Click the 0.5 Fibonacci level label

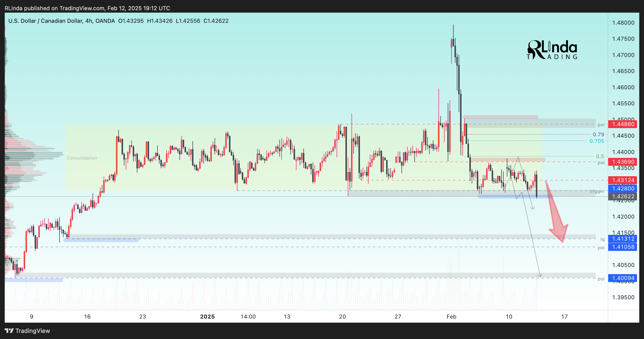(x=600, y=156)
